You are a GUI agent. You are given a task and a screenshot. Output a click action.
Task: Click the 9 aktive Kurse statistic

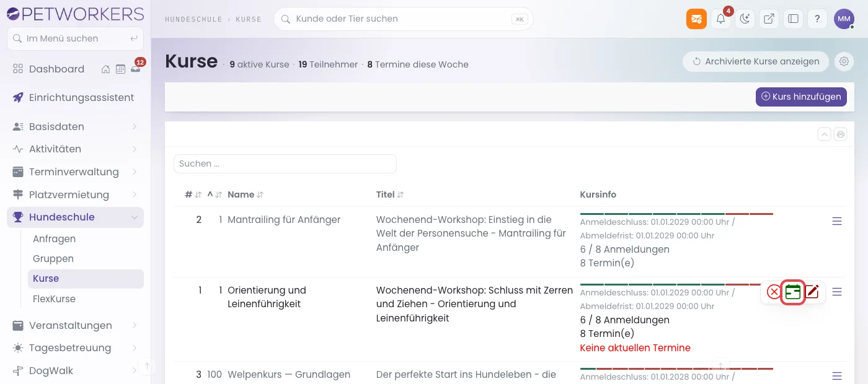[259, 64]
